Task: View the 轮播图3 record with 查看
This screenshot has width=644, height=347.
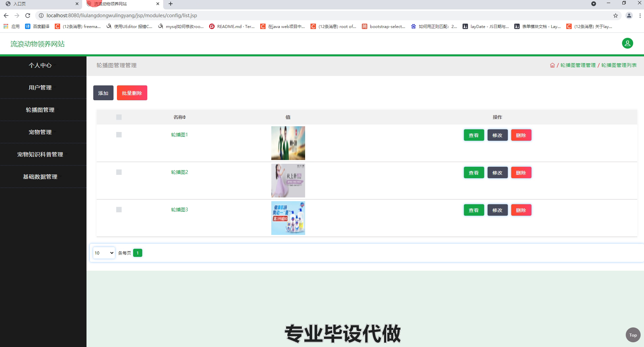Action: click(474, 210)
